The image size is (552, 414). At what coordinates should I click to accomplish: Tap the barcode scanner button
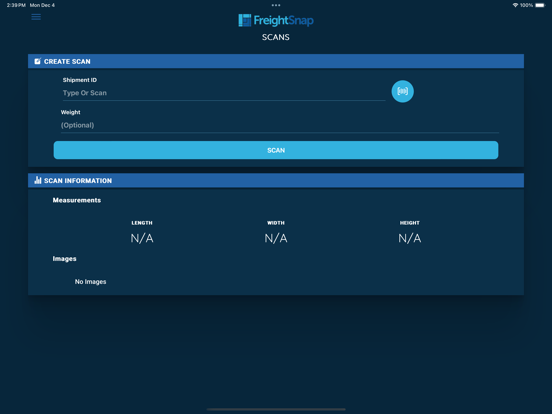pyautogui.click(x=402, y=92)
